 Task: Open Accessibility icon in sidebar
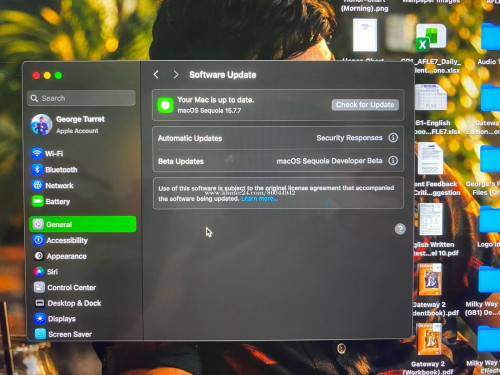point(38,240)
